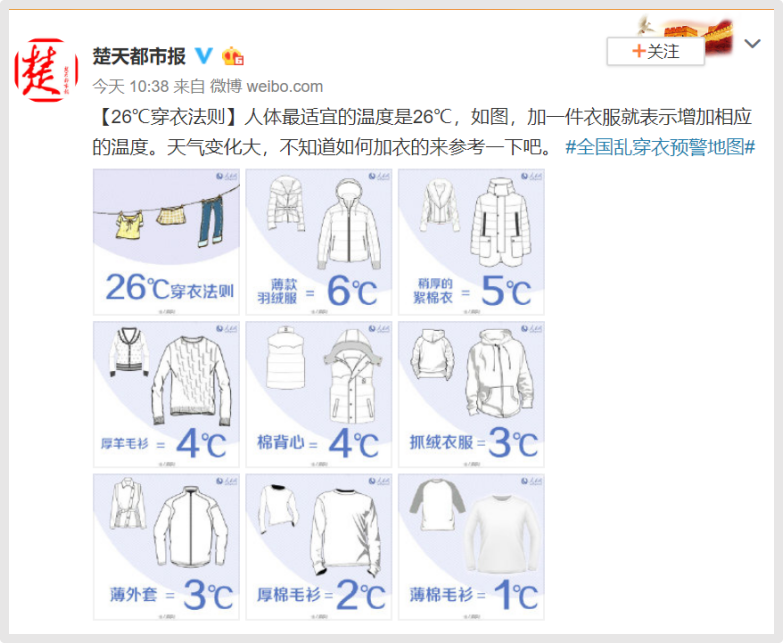The image size is (783, 643).
Task: Click the crown membership badge icon
Action: 233,56
